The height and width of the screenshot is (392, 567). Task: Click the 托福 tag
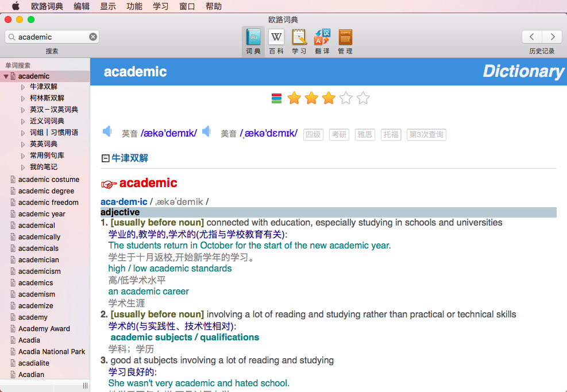click(x=391, y=134)
